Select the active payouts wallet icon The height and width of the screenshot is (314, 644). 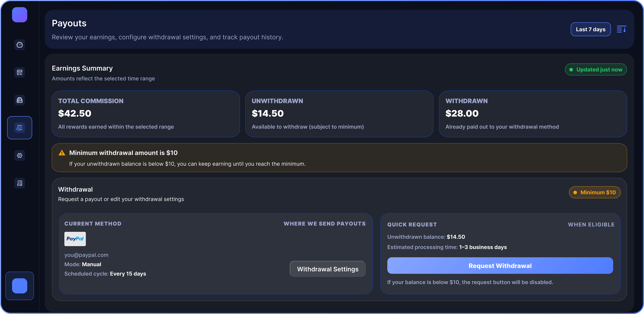(x=19, y=128)
